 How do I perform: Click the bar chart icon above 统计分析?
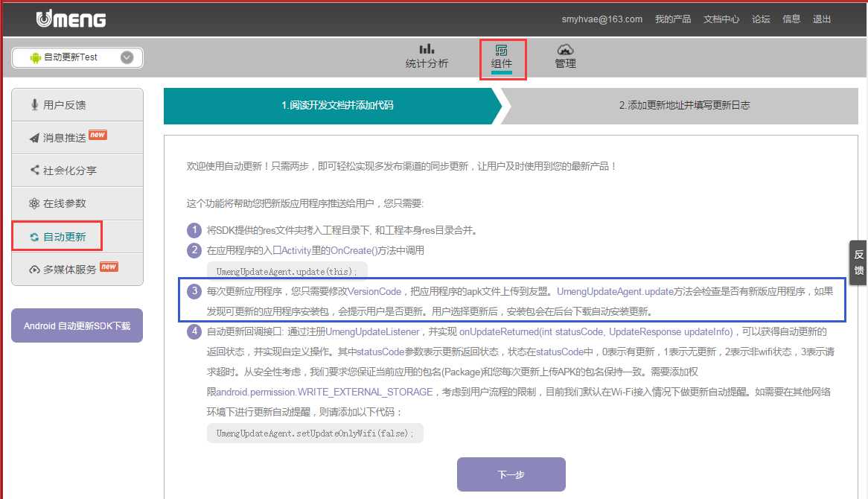coord(427,48)
